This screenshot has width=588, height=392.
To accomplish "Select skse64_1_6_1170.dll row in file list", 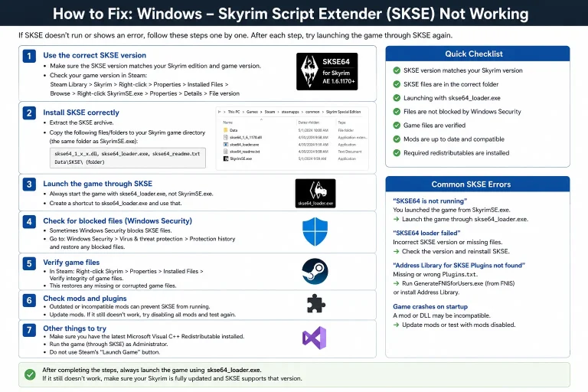I will [x=295, y=137].
